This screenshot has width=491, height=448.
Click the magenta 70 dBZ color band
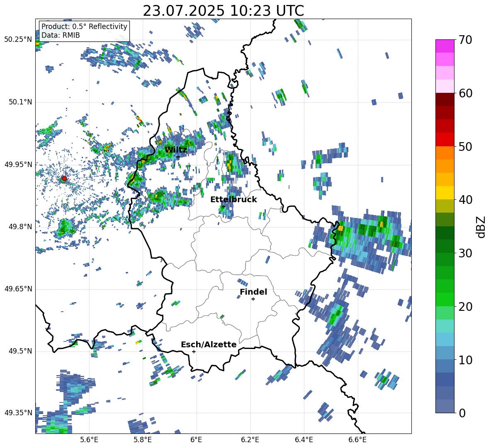tap(445, 46)
